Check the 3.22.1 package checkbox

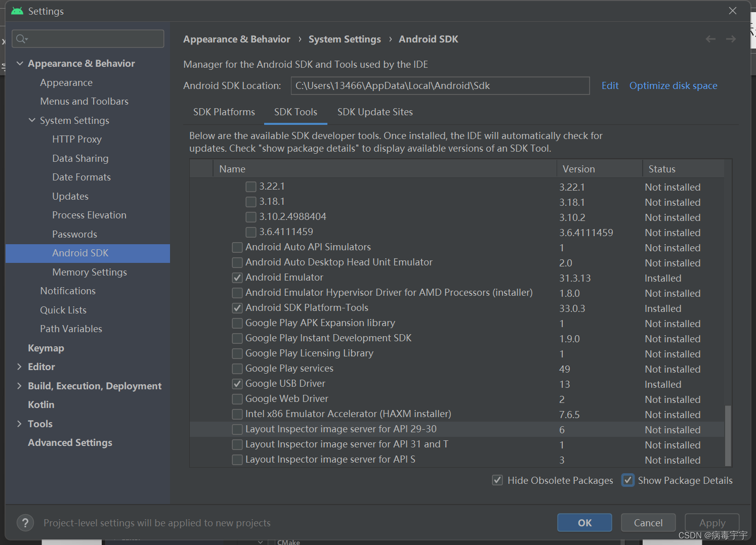point(250,187)
